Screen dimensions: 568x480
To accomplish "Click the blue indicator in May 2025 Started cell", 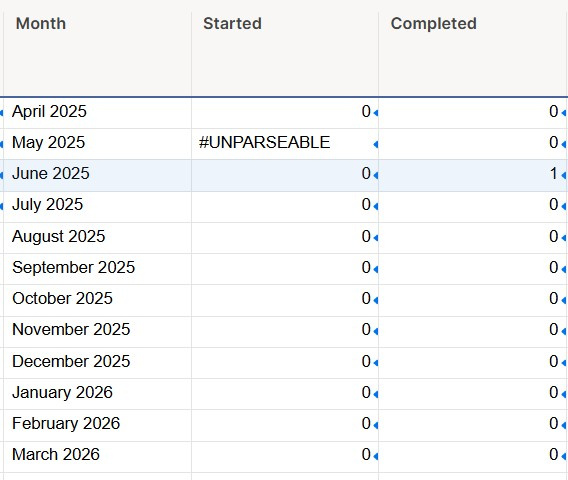I will pyautogui.click(x=376, y=145).
